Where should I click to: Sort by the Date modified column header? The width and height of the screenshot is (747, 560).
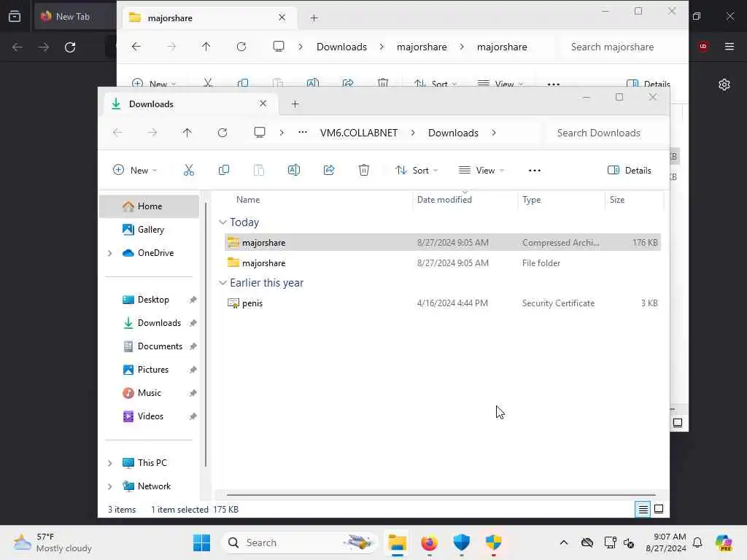pyautogui.click(x=444, y=200)
